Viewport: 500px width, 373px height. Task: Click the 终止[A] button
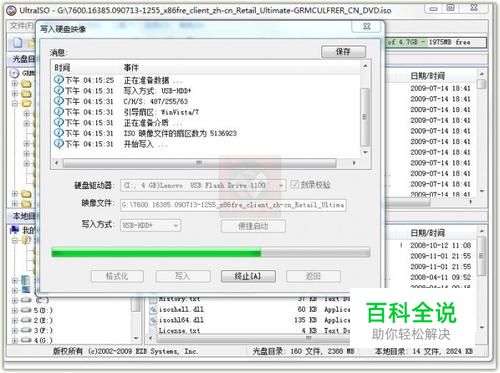tap(248, 276)
